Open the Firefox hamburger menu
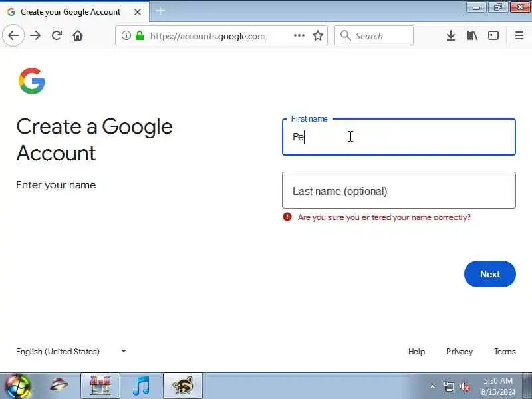Image resolution: width=532 pixels, height=399 pixels. pos(519,35)
